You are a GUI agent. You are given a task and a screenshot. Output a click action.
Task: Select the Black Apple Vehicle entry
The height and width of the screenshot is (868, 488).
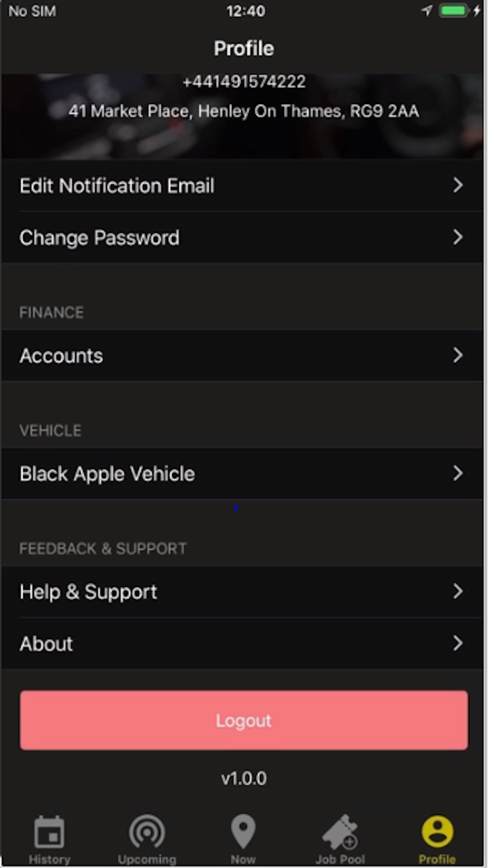point(243,474)
